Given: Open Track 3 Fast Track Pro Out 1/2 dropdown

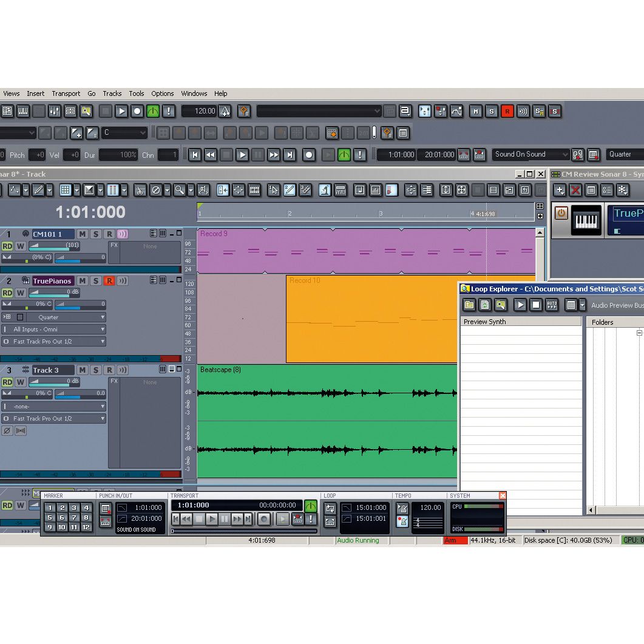Looking at the screenshot, I should tap(54, 419).
